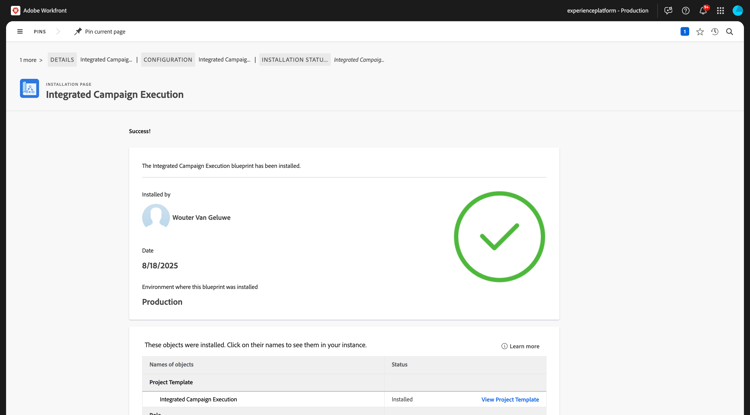Click View Project Template link
Viewport: 750px width, 415px height.
(510, 399)
